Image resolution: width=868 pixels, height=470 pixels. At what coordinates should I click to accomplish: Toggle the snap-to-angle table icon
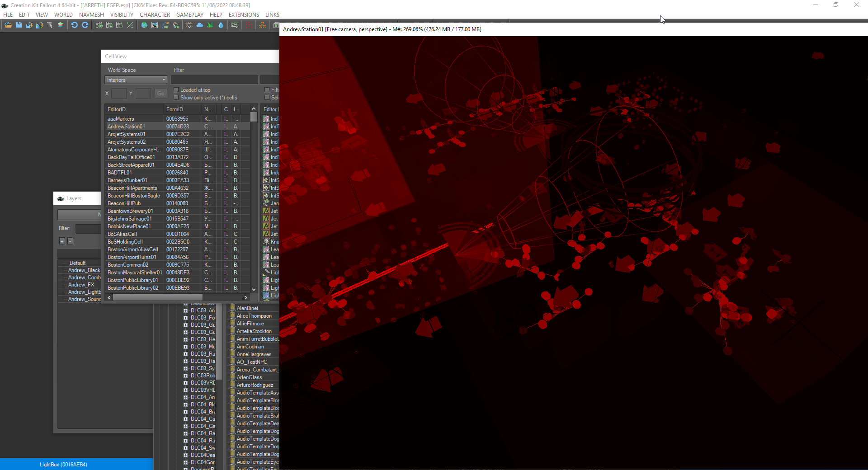coord(109,25)
